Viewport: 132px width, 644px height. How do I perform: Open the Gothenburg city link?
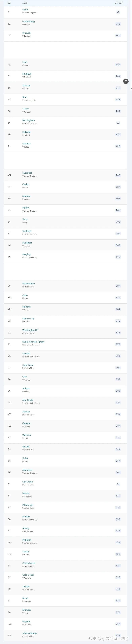[28, 22]
